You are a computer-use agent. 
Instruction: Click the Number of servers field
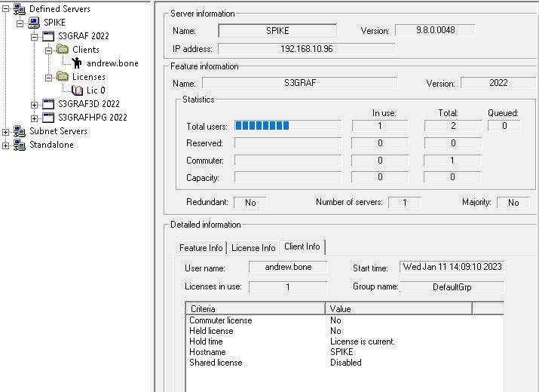[x=405, y=203]
